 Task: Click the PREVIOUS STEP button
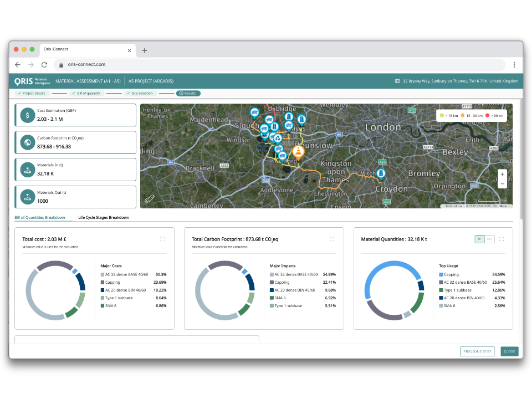[x=477, y=351]
